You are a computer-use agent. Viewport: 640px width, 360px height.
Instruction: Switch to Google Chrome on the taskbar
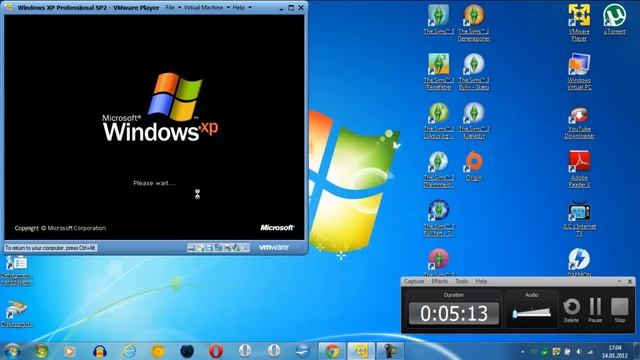pyautogui.click(x=332, y=351)
